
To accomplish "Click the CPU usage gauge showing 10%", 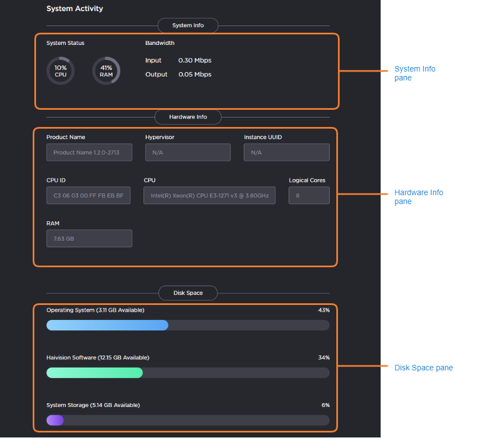I will (60, 71).
